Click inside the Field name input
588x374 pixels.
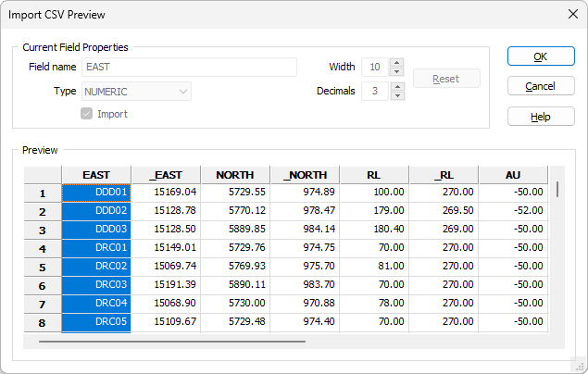coord(189,67)
